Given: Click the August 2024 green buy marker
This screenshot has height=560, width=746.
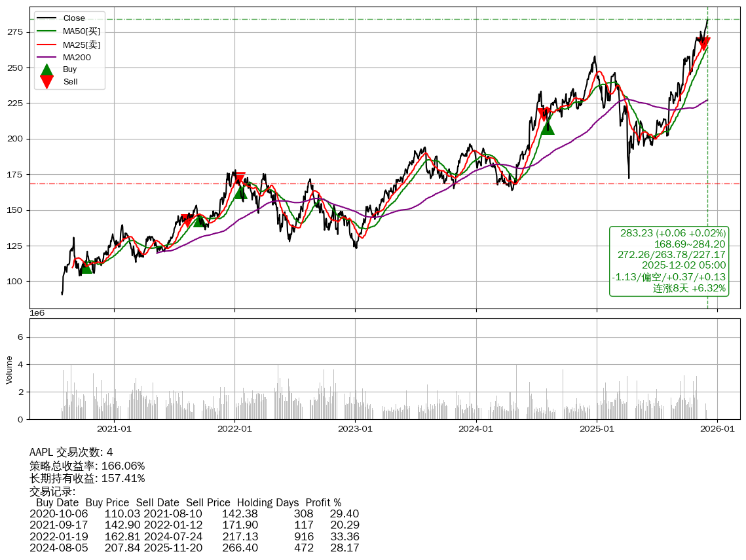Looking at the screenshot, I should (548, 128).
